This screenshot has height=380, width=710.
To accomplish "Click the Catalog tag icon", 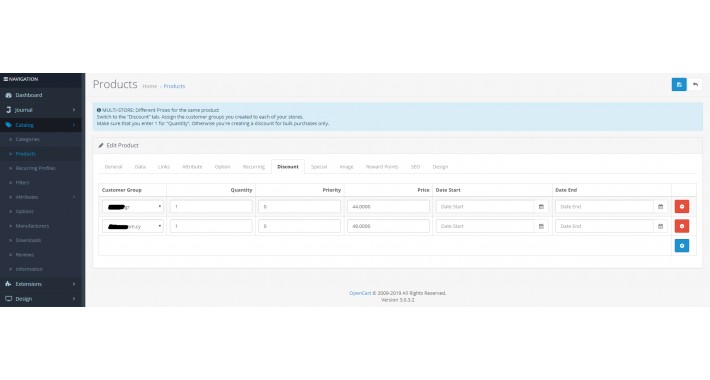I will 8,125.
